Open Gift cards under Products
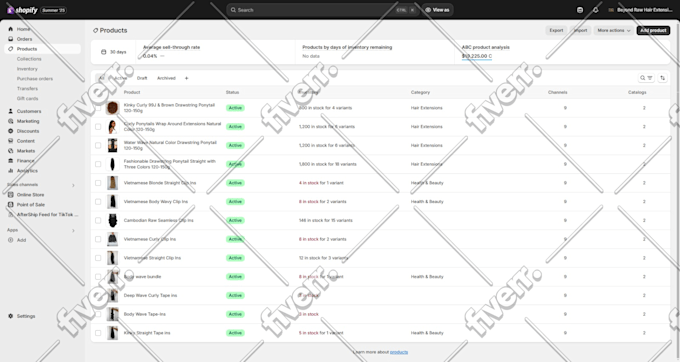Viewport: 680px width, 362px height. pos(27,98)
